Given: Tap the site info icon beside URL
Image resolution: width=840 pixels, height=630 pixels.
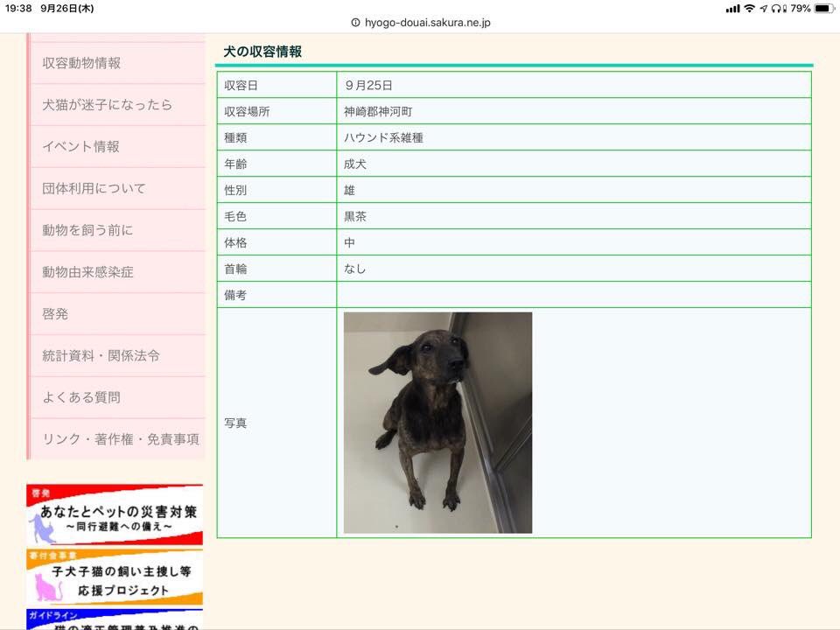Looking at the screenshot, I should tap(355, 23).
